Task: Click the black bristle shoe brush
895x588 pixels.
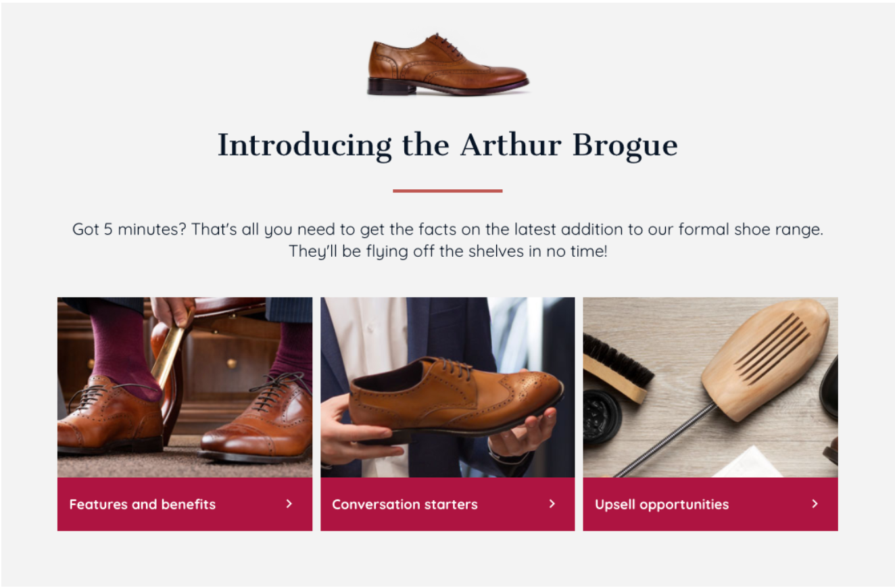Action: (x=615, y=367)
